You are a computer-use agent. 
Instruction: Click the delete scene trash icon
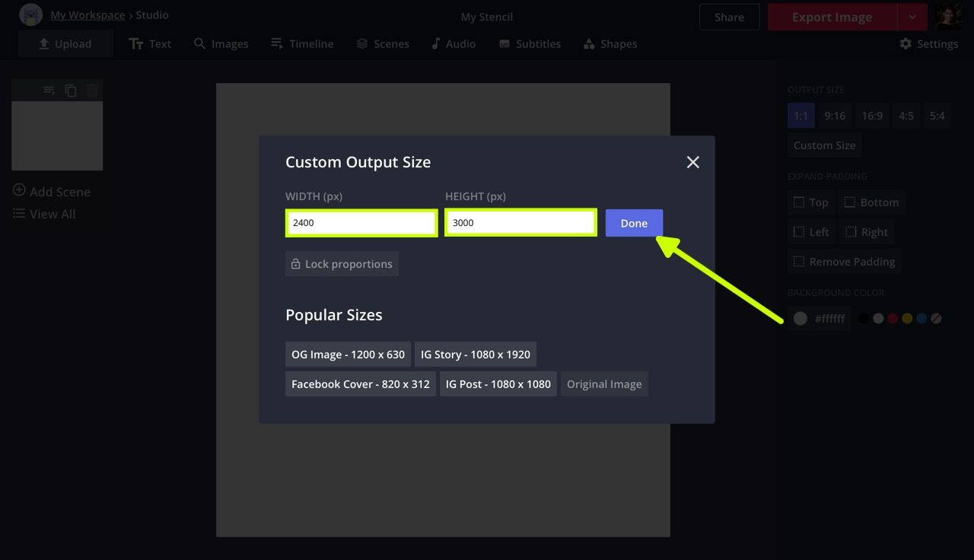[x=92, y=91]
